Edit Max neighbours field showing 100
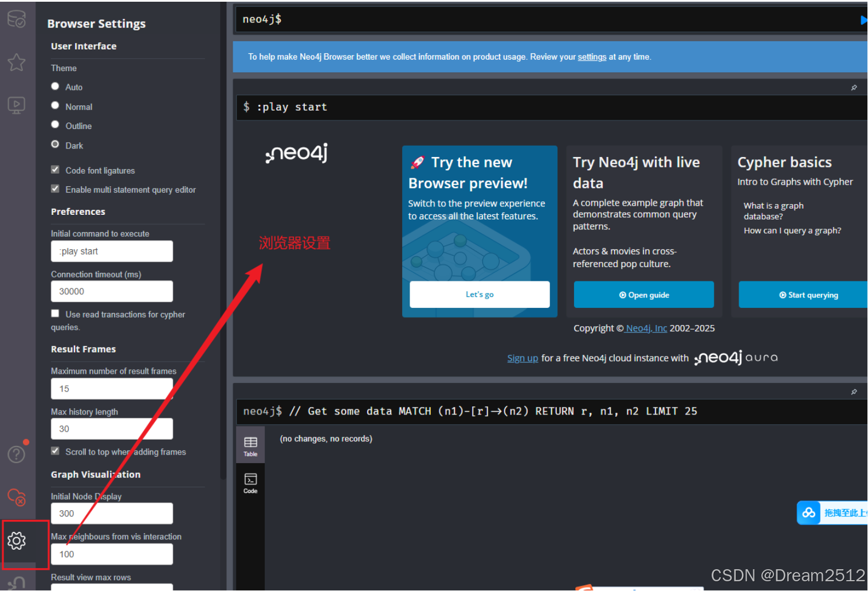 [112, 554]
